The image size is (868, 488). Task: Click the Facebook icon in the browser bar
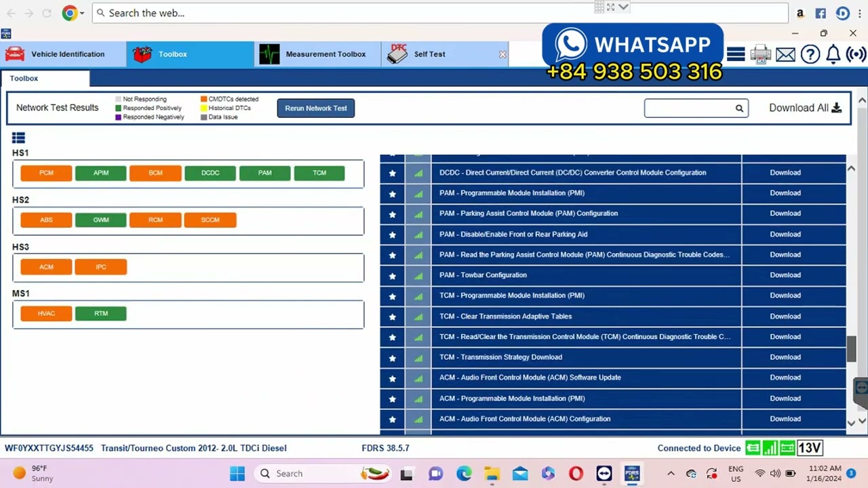[x=821, y=13]
